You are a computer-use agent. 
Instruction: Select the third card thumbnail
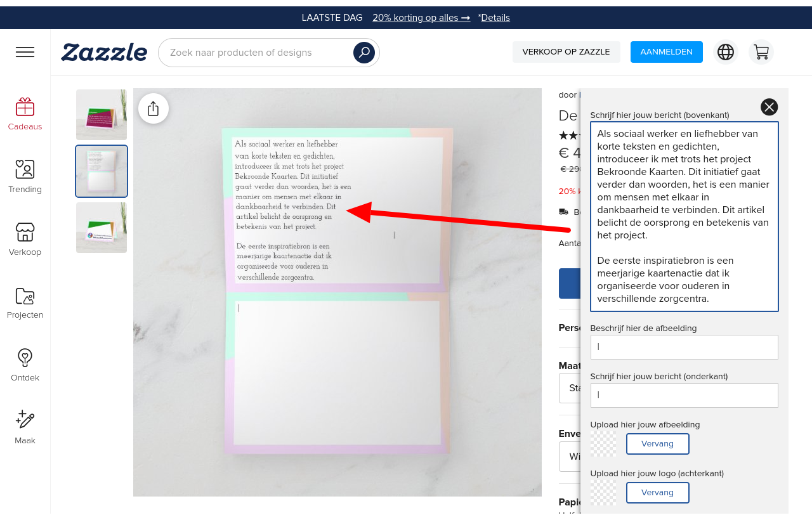point(101,228)
